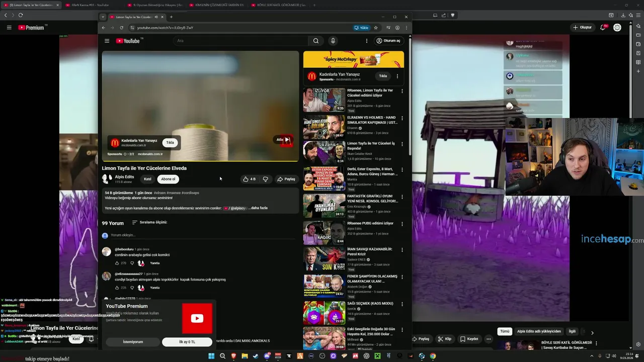
Task: Reload page in front browser window
Action: (x=121, y=28)
